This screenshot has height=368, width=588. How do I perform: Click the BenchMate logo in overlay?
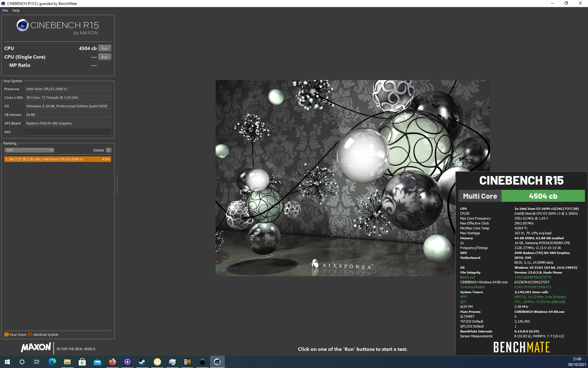[522, 347]
